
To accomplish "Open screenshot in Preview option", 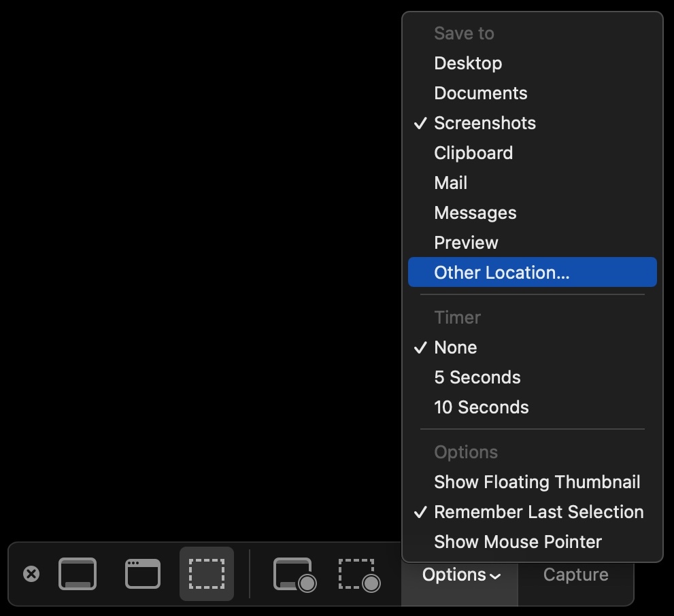I will 466,243.
